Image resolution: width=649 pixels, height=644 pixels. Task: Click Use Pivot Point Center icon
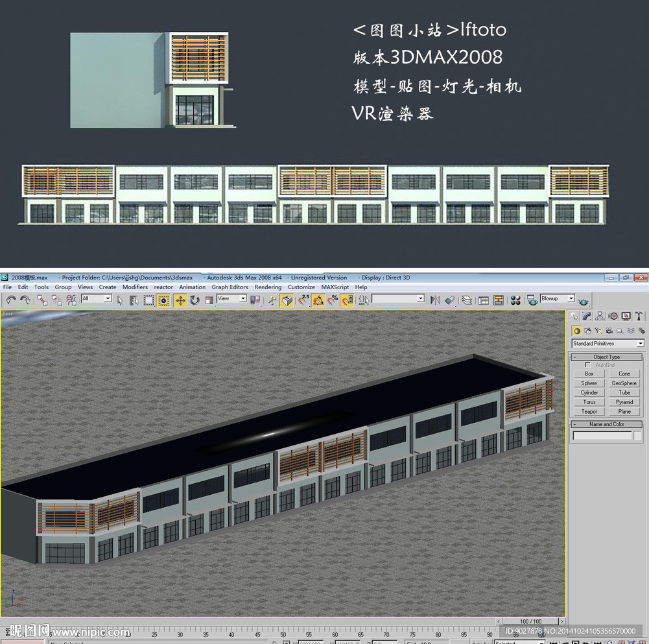[255, 300]
